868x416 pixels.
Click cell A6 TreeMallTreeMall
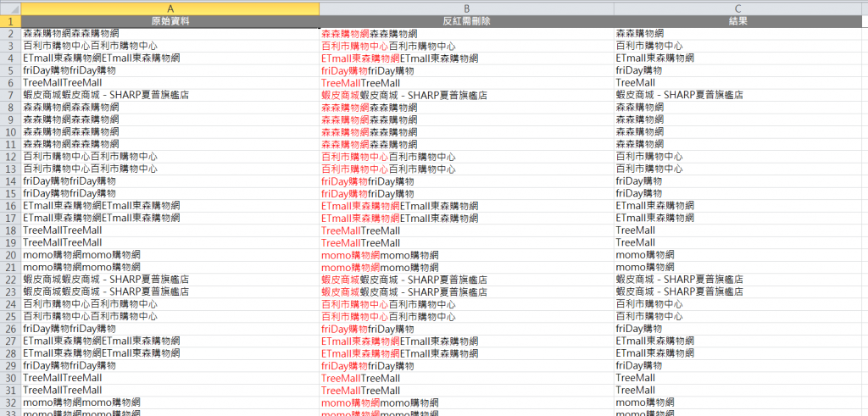coord(170,83)
